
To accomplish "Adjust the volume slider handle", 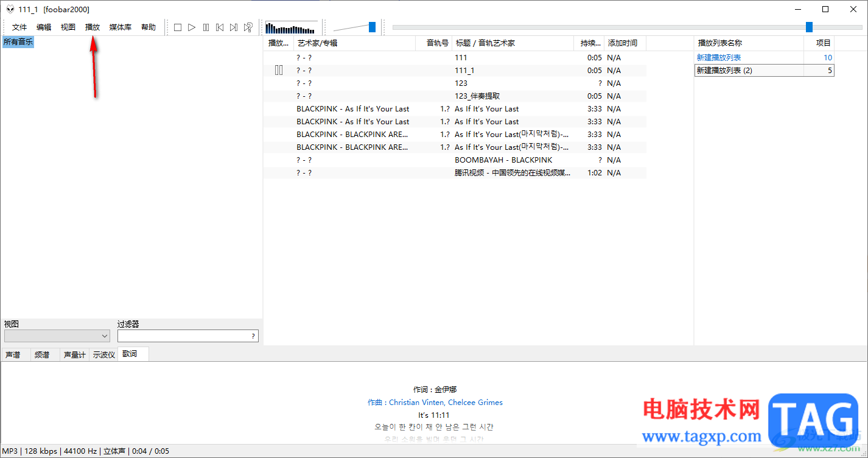I will coord(372,27).
